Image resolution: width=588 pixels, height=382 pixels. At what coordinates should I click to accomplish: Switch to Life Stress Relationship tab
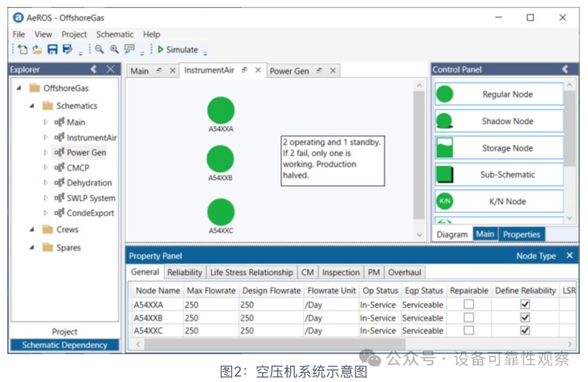[x=252, y=272]
